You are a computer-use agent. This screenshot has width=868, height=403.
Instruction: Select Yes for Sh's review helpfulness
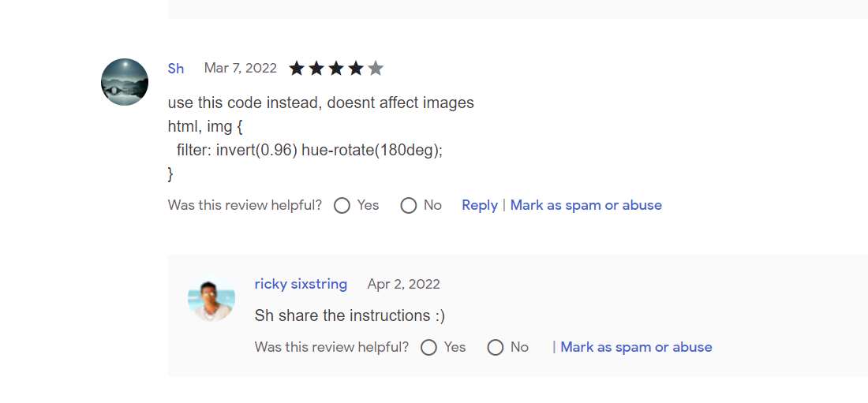(x=342, y=206)
